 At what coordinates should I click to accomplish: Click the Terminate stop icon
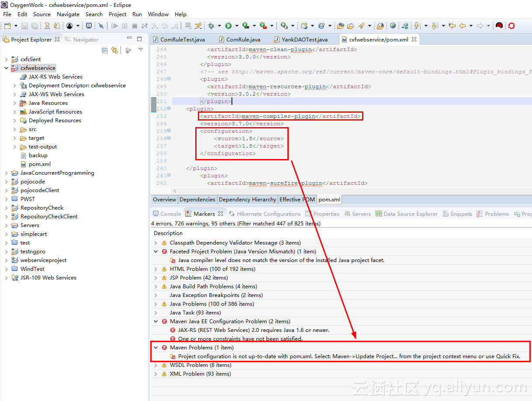click(x=135, y=26)
